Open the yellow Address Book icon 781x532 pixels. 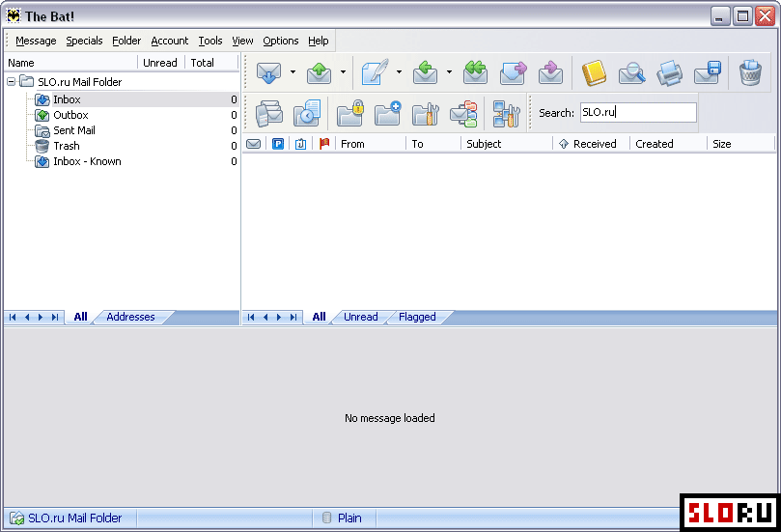pyautogui.click(x=594, y=73)
